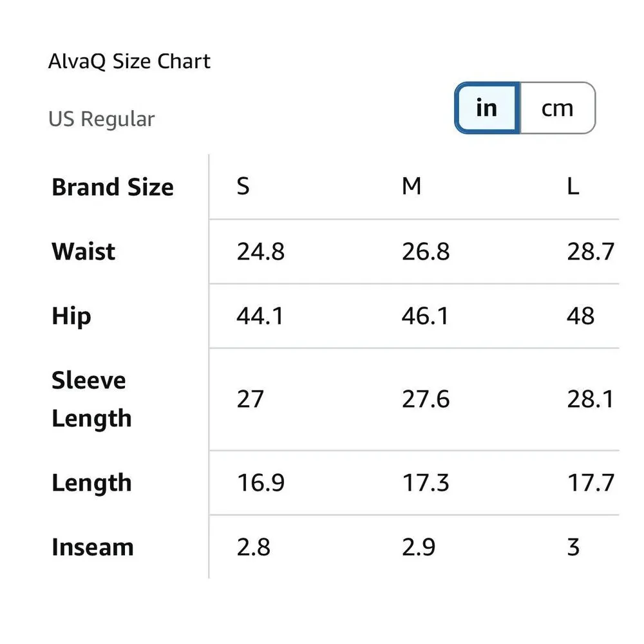Screen dimensions: 644x644
Task: Select the Brand Size row header
Action: (x=113, y=187)
